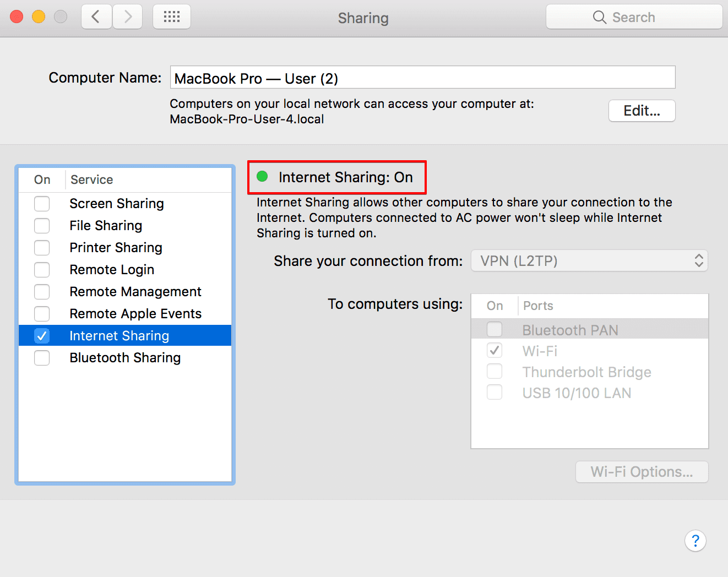Enable the Screen Sharing checkbox
This screenshot has height=577, width=728.
[42, 204]
